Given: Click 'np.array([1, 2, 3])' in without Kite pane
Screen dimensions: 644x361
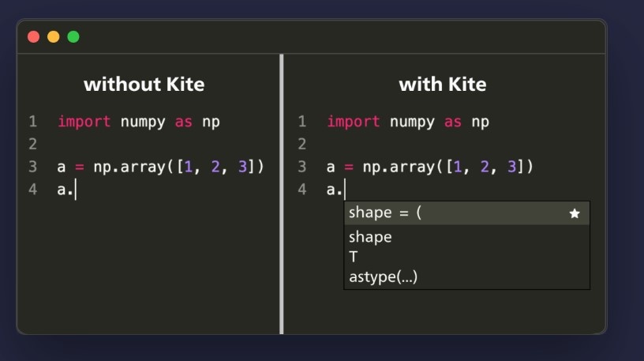Looking at the screenshot, I should [178, 167].
